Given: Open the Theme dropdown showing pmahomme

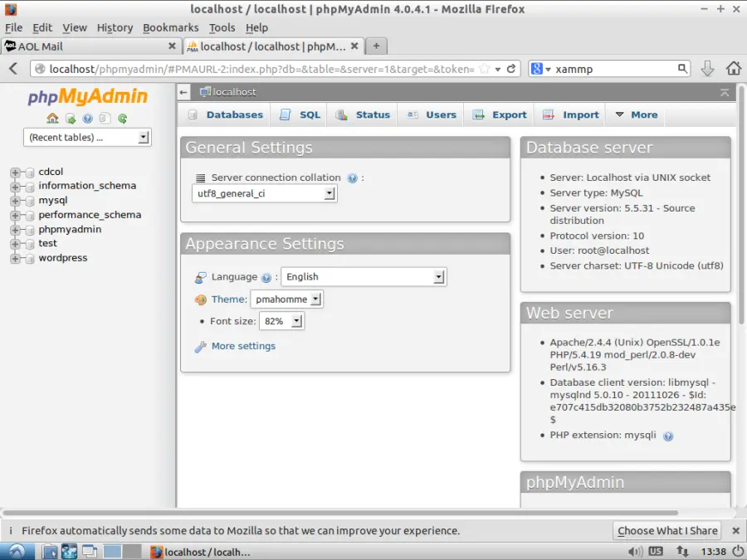Looking at the screenshot, I should coord(287,299).
